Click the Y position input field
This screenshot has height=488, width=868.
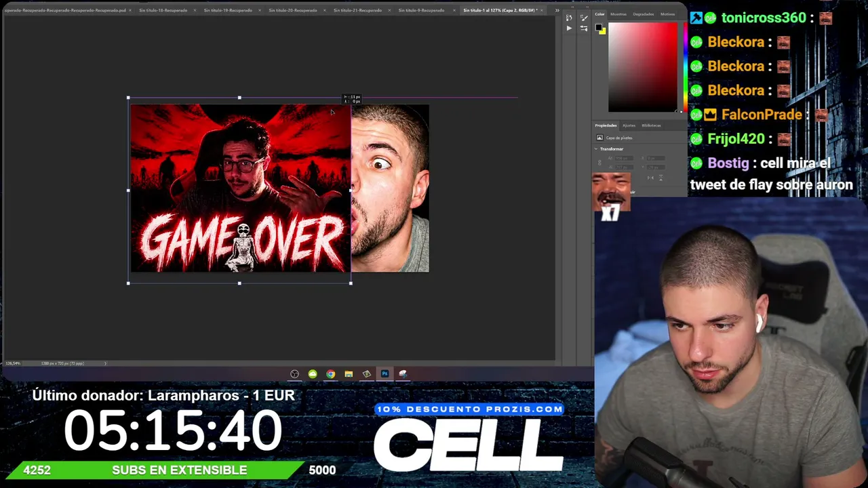[656, 167]
